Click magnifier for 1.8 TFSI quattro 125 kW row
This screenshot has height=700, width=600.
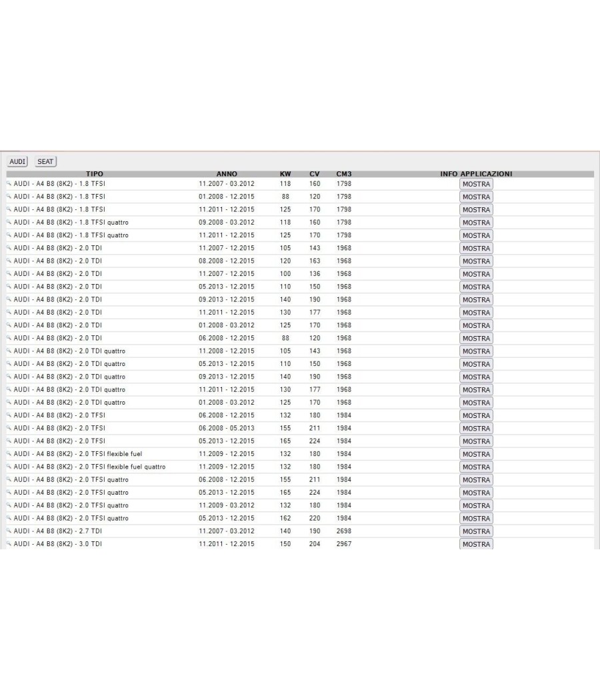(9, 235)
